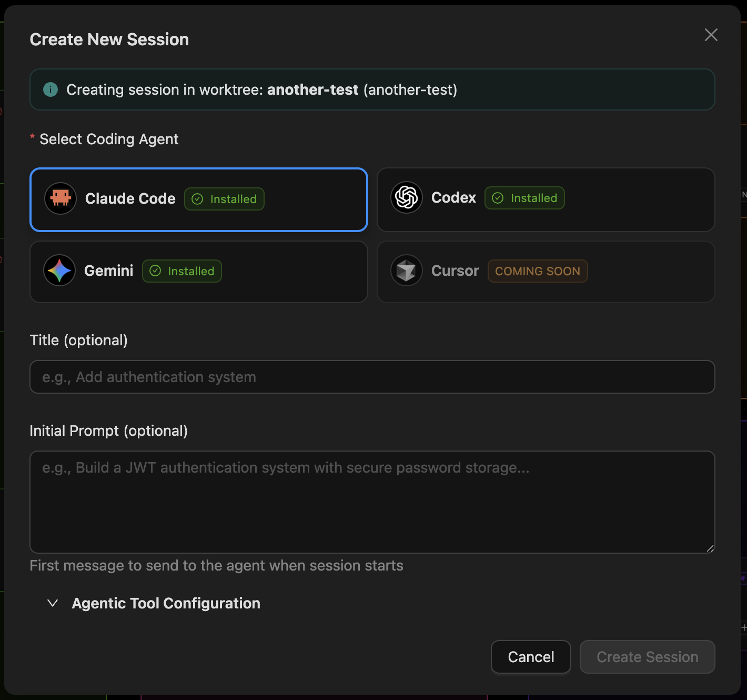Screen dimensions: 747x700
Task: Click the Codex OpenAI logo
Action: pos(406,197)
